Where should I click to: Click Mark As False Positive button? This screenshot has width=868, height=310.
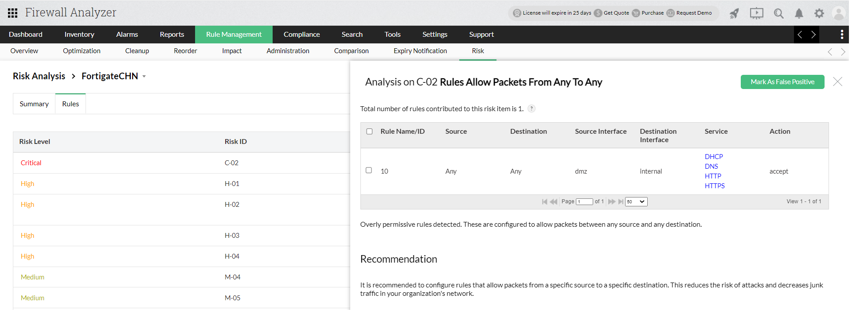point(782,82)
